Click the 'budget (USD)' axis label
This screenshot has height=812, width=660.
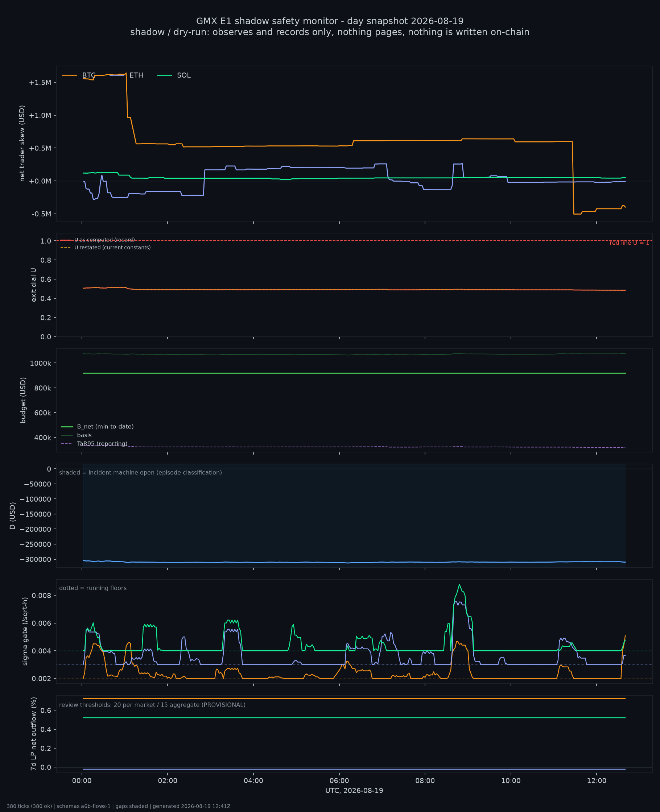pyautogui.click(x=23, y=400)
